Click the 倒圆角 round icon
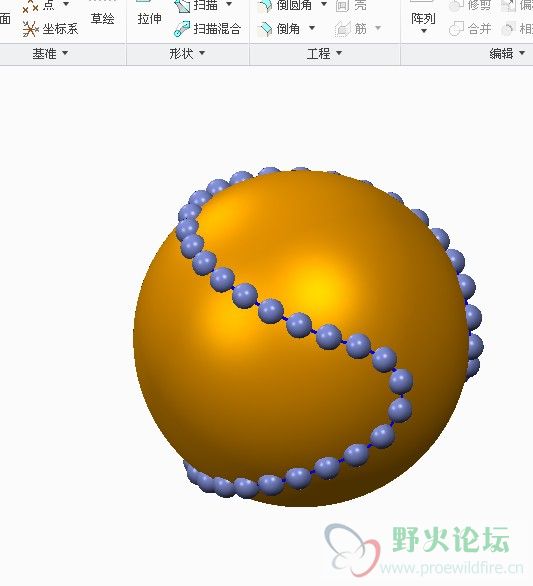The image size is (533, 586). click(265, 5)
